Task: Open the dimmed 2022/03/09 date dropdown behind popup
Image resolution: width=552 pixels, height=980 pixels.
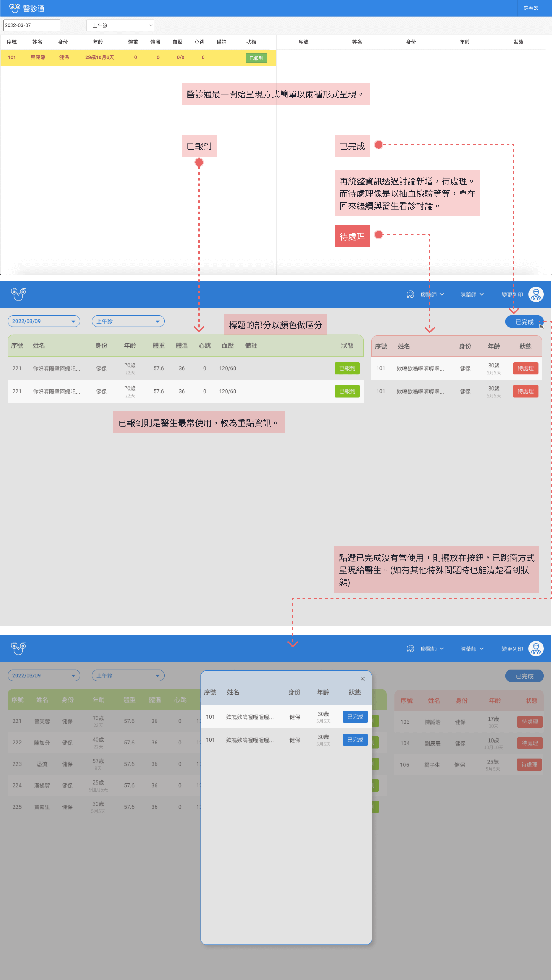Action: coord(44,675)
